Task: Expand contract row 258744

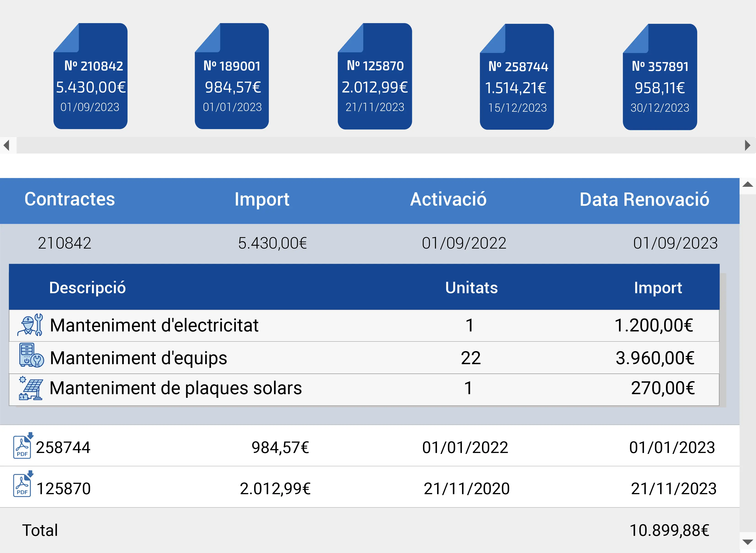Action: [370, 446]
